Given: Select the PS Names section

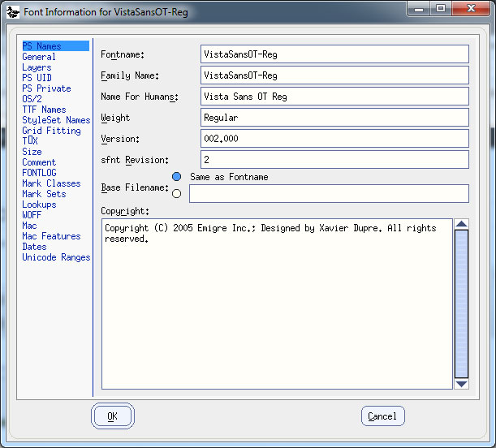Looking at the screenshot, I should [x=55, y=46].
